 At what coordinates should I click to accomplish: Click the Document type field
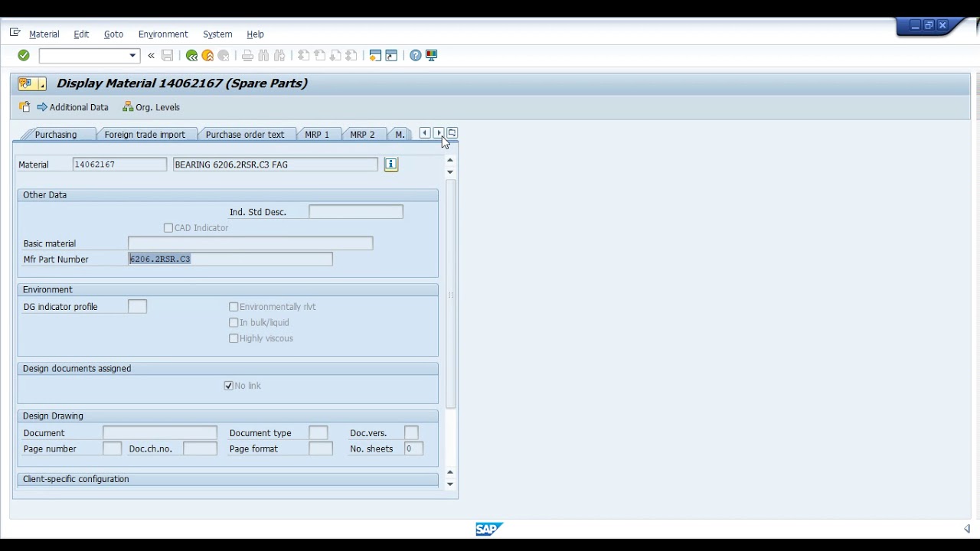coord(318,433)
